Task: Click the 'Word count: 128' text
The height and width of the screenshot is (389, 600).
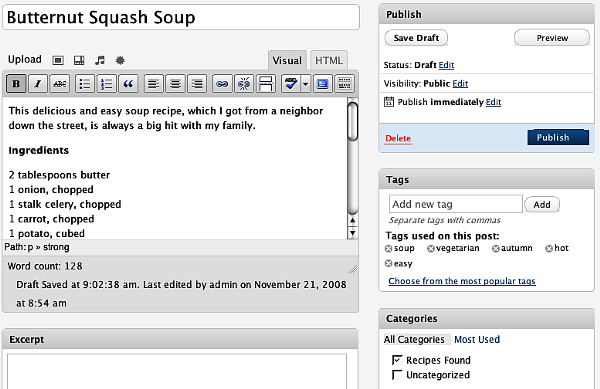Action: tap(45, 266)
